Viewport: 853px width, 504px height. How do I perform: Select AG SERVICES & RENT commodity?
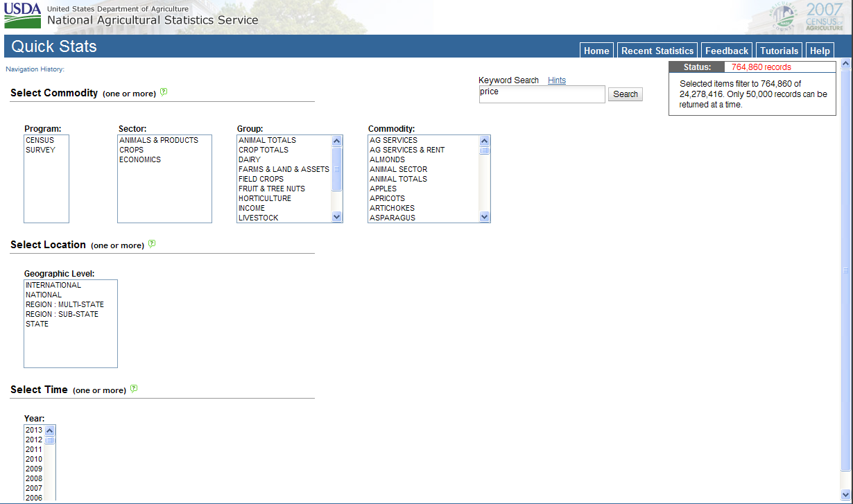(424, 150)
